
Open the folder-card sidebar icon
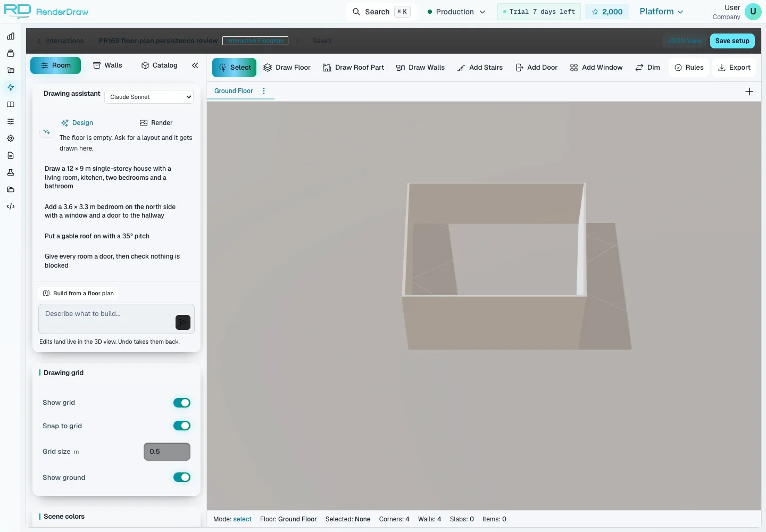pyautogui.click(x=11, y=70)
